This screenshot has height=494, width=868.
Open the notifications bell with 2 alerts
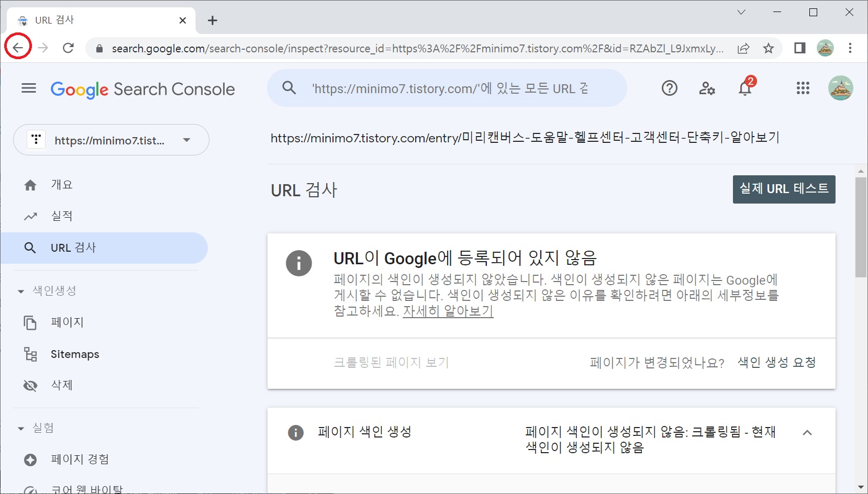click(x=745, y=87)
